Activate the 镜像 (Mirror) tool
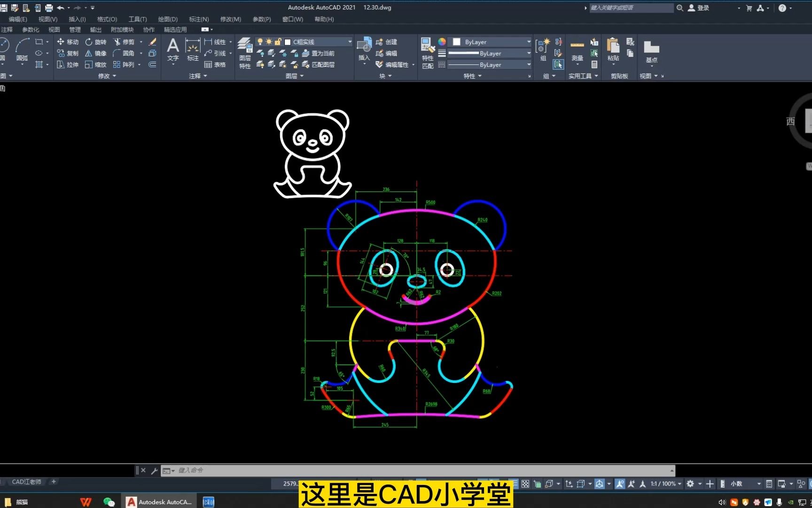 [99, 53]
